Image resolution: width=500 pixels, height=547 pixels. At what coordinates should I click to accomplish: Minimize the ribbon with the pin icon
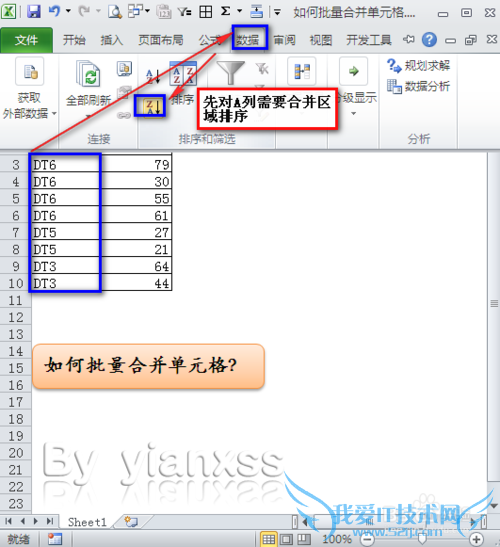point(409,39)
